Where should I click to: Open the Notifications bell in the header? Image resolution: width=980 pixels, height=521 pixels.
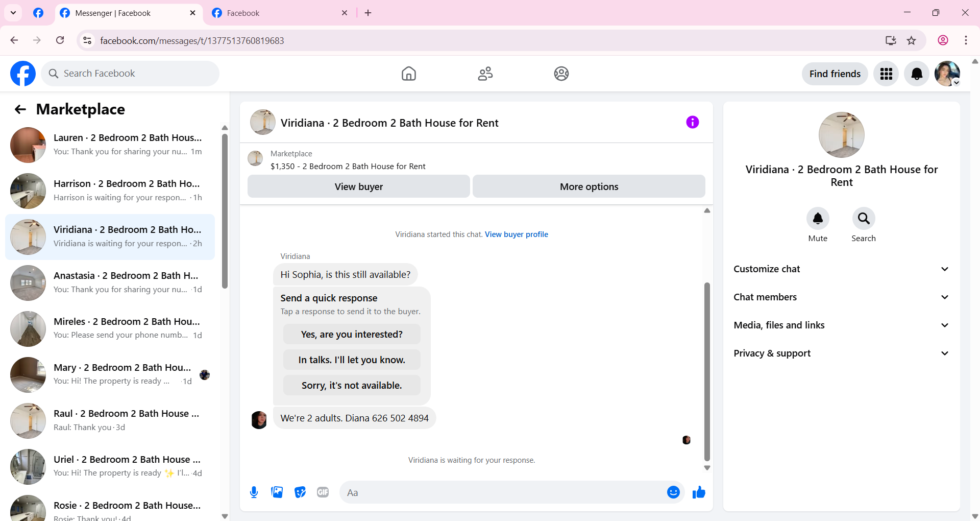[x=917, y=74]
